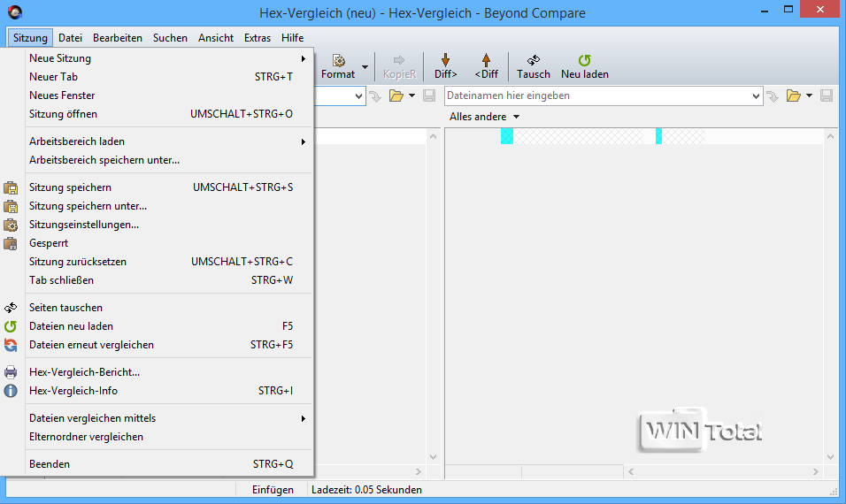Screen dimensions: 846x504
Task: Jump to next difference with Diff>
Action: 446,66
